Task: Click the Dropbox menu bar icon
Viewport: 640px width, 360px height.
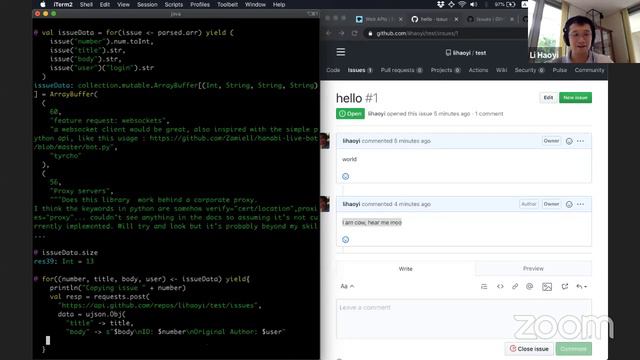Action: coord(440,4)
